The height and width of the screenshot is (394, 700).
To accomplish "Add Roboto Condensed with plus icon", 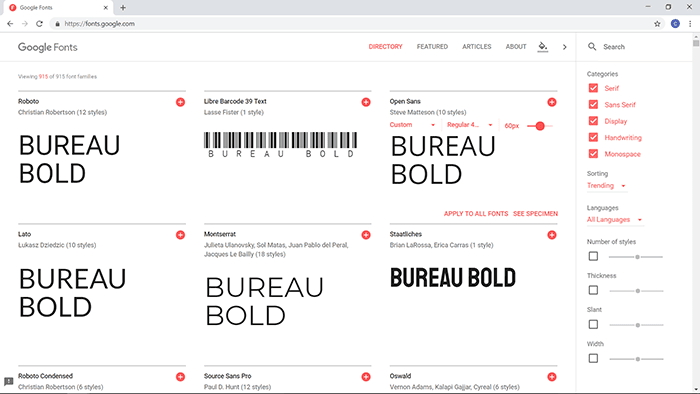I will [180, 377].
